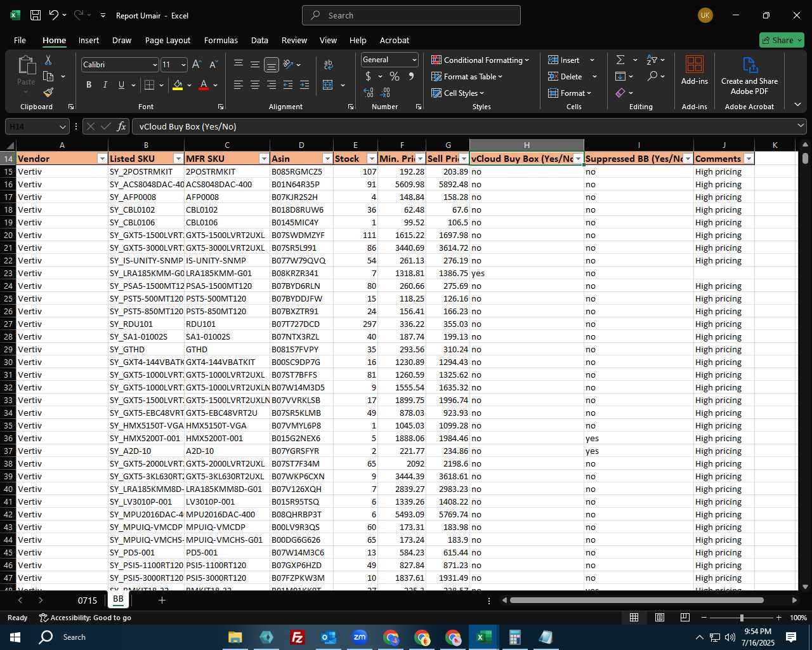Apply the yellow fill color
Image resolution: width=812 pixels, height=650 pixels.
click(178, 84)
